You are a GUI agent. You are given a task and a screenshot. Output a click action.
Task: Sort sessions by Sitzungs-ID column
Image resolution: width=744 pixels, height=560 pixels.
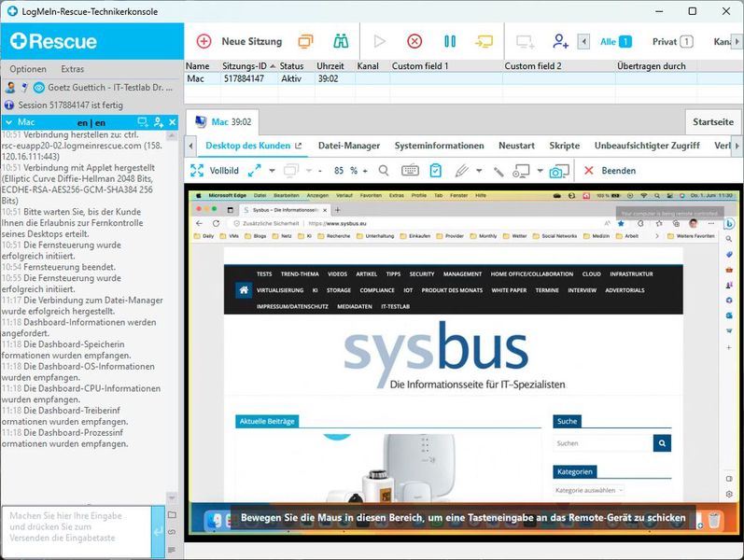(x=248, y=66)
